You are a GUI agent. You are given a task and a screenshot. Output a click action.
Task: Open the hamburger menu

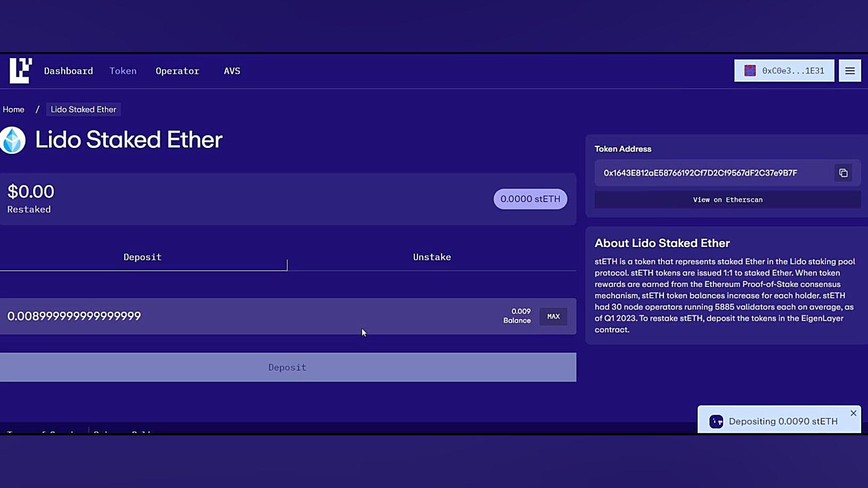(x=849, y=71)
